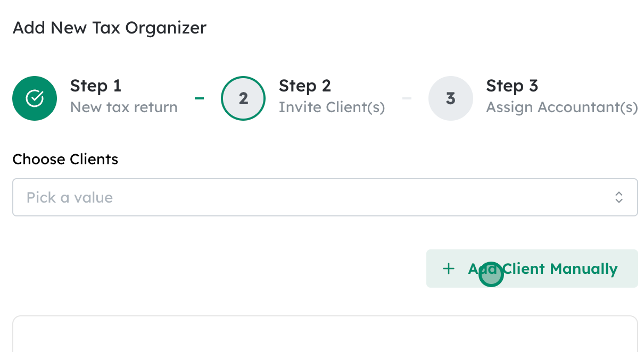The width and height of the screenshot is (644, 352).
Task: Open the Pick a value dropdown
Action: (x=325, y=198)
